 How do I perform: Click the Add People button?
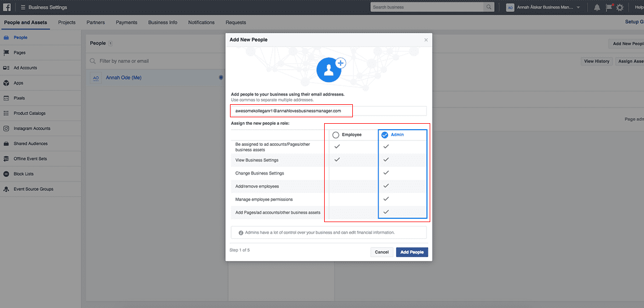(412, 252)
